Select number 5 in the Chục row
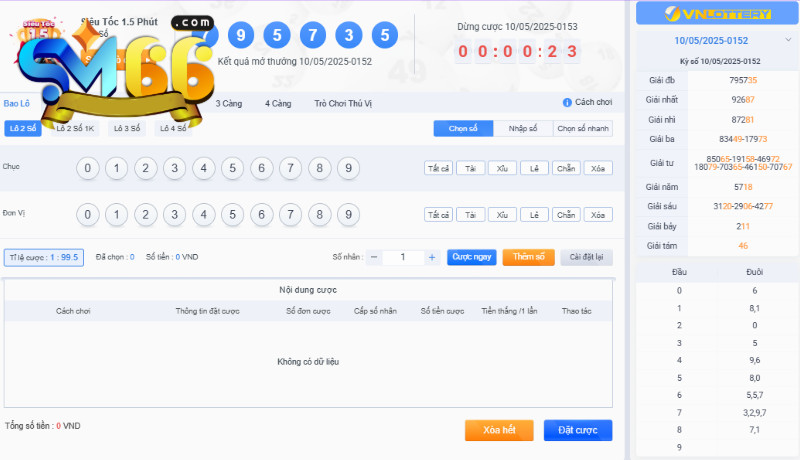 coord(233,168)
